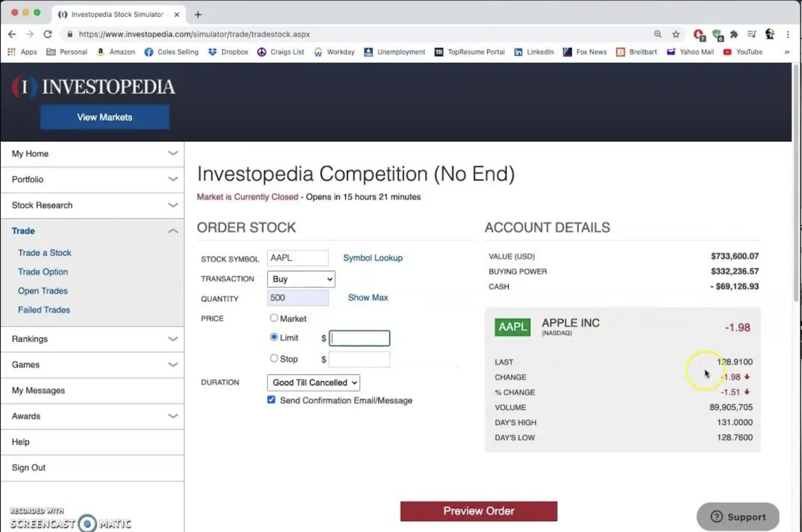This screenshot has height=532, width=802.
Task: Open Trade a Stock in sidebar
Action: pyautogui.click(x=45, y=253)
